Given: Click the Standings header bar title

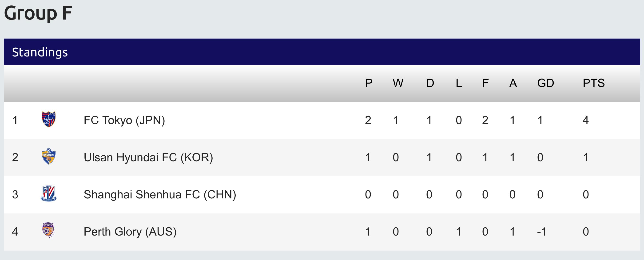Looking at the screenshot, I should point(40,52).
